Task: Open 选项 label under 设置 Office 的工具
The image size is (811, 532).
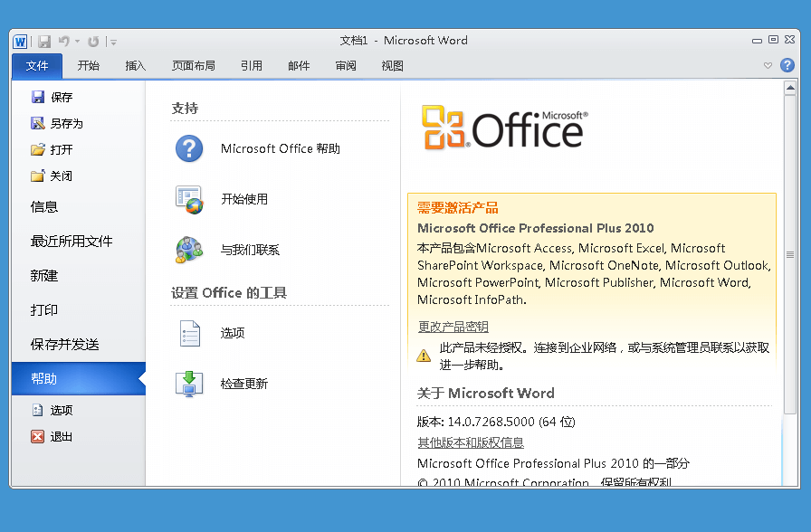Action: coord(233,333)
